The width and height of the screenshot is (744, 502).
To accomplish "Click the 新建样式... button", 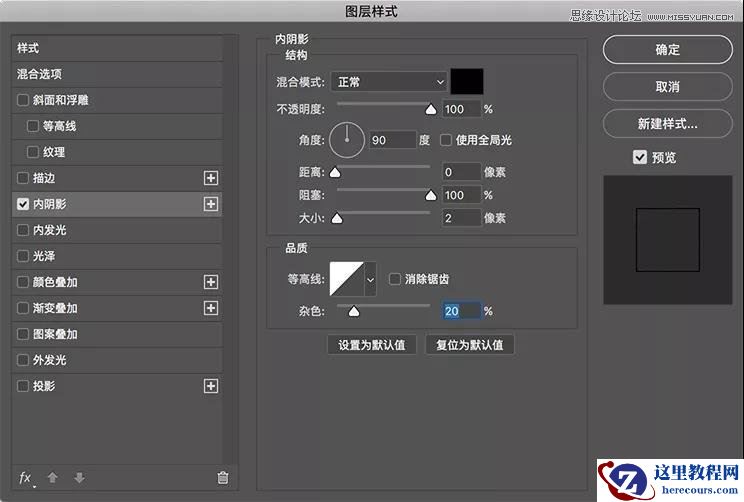I will [668, 124].
